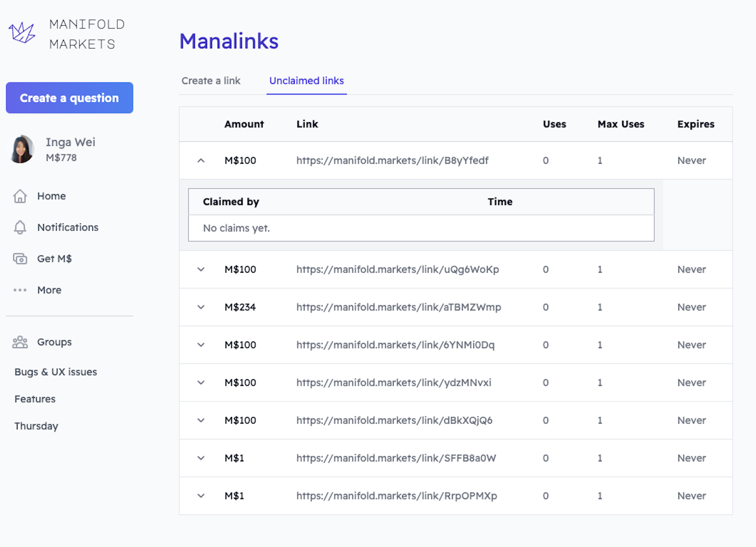Open the Get M$ page
The image size is (756, 547).
point(54,259)
